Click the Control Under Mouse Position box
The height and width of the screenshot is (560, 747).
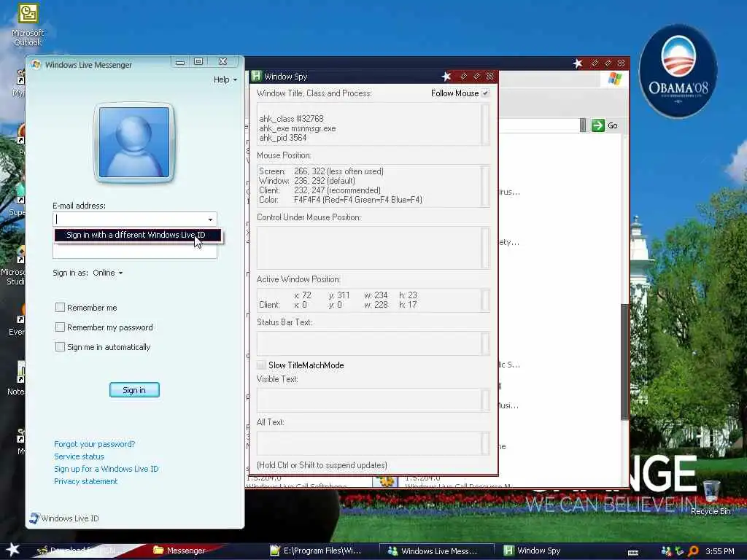coord(373,248)
